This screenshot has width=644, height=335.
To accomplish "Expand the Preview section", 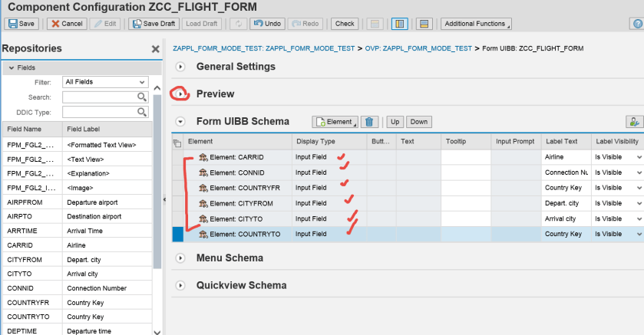I will pyautogui.click(x=180, y=94).
